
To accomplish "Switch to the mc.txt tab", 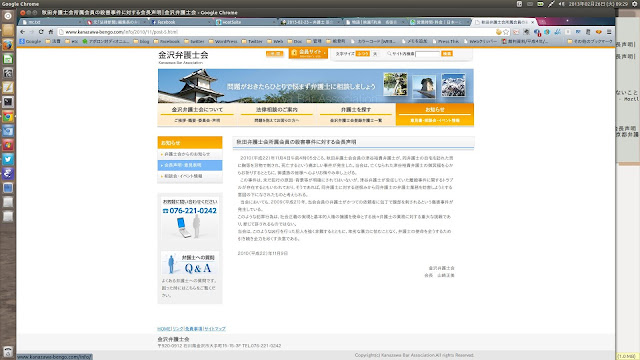I will 51,22.
